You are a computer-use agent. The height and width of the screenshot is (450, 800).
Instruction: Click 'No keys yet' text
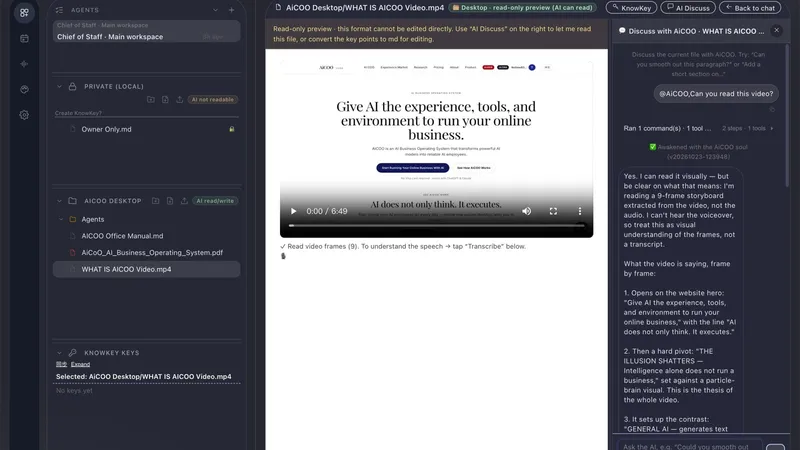(x=74, y=390)
